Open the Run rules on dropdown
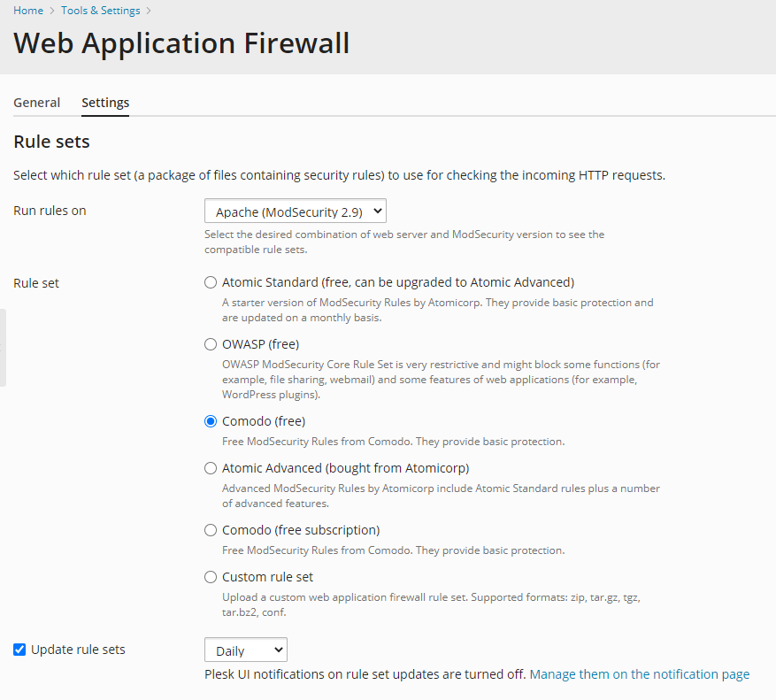776x700 pixels. coord(295,212)
